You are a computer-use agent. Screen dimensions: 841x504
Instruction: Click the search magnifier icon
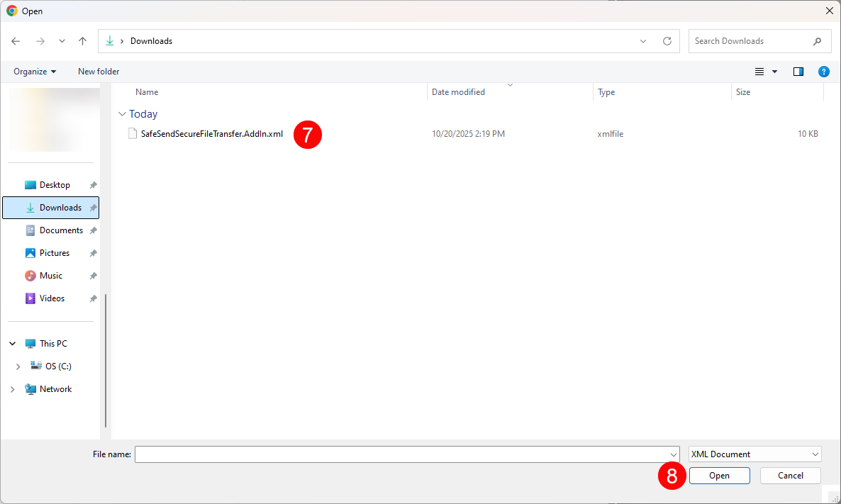click(x=817, y=41)
